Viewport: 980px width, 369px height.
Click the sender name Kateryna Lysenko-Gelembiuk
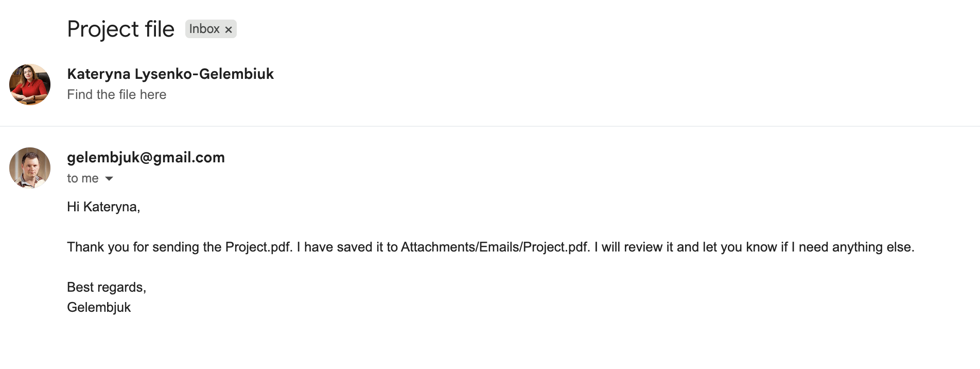pos(170,74)
